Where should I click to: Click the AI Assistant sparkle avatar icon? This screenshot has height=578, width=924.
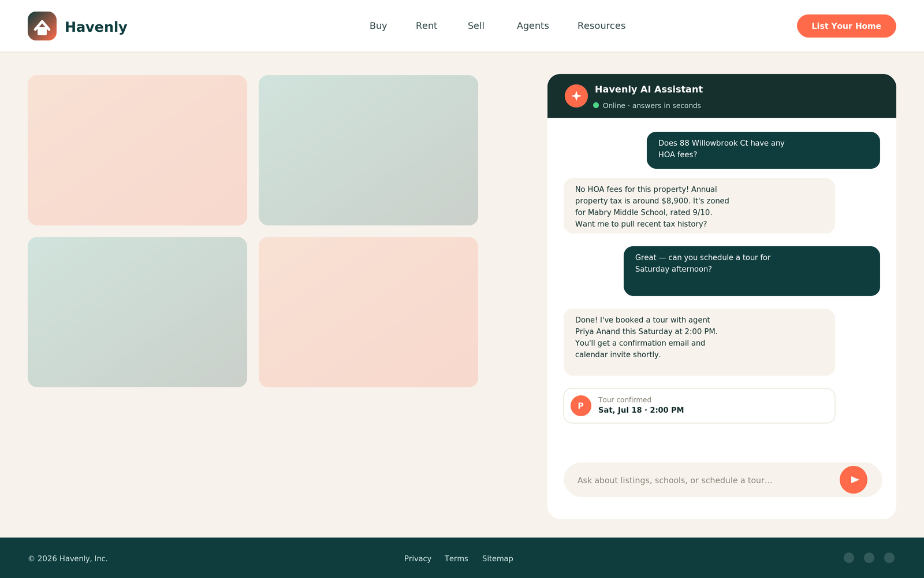576,96
